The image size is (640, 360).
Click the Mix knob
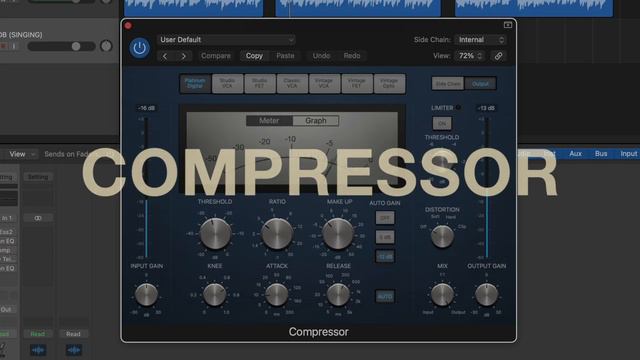click(x=442, y=294)
